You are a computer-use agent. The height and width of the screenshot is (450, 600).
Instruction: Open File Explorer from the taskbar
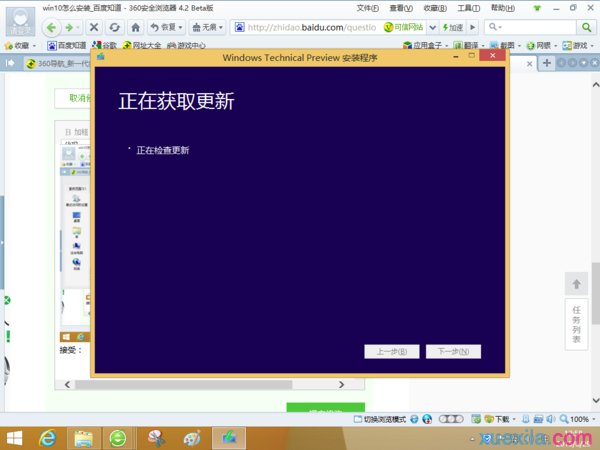tap(83, 439)
